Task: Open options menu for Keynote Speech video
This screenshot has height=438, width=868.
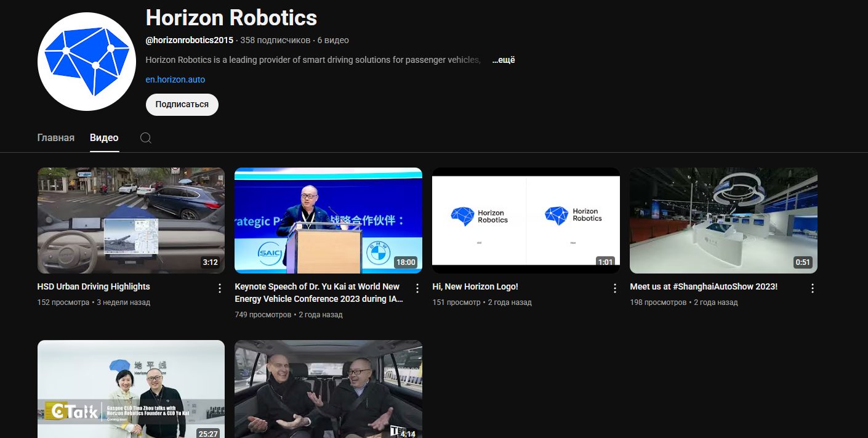Action: pos(417,288)
